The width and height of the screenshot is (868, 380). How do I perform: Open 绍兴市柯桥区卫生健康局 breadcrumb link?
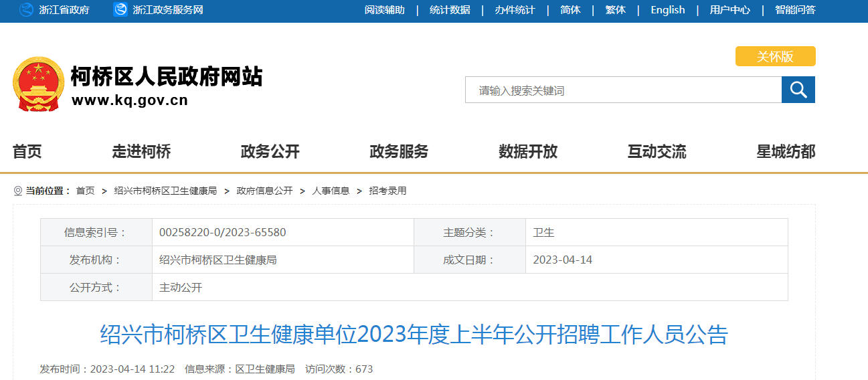pos(165,191)
